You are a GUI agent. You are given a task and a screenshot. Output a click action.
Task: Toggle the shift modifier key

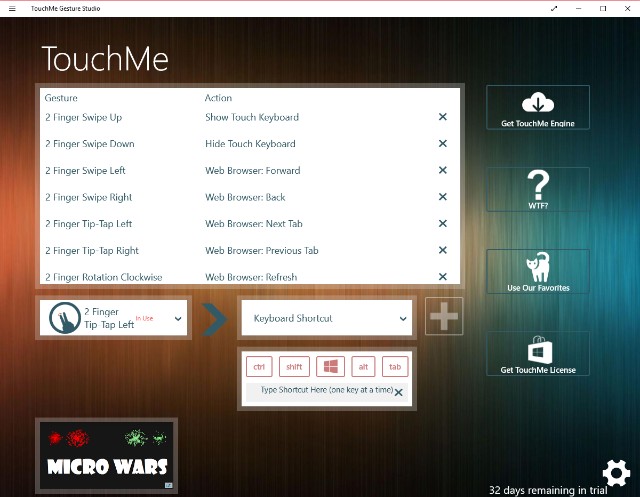pyautogui.click(x=294, y=366)
